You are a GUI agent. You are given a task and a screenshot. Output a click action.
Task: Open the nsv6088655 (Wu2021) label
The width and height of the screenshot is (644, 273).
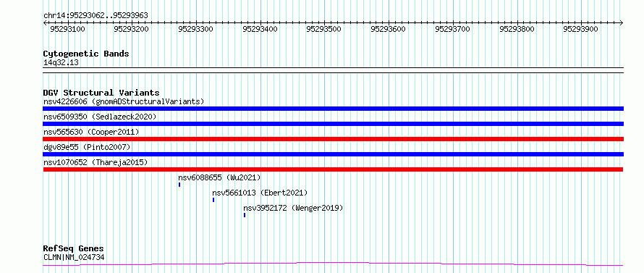[219, 177]
